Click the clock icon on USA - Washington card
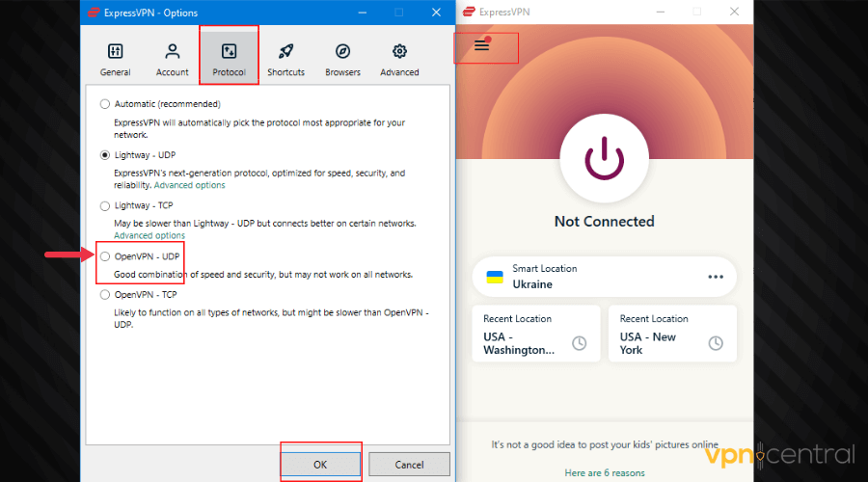The image size is (868, 482). [579, 343]
